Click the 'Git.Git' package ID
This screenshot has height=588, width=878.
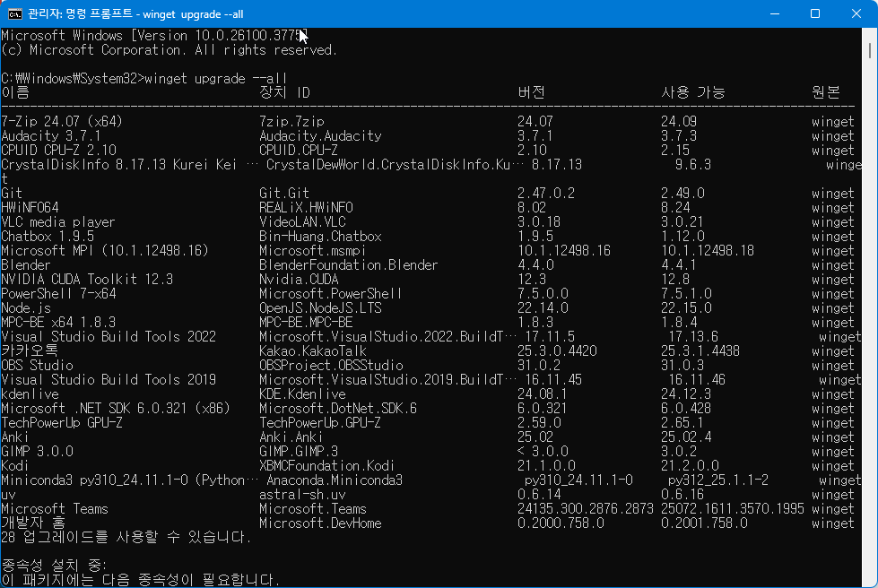[x=284, y=193]
